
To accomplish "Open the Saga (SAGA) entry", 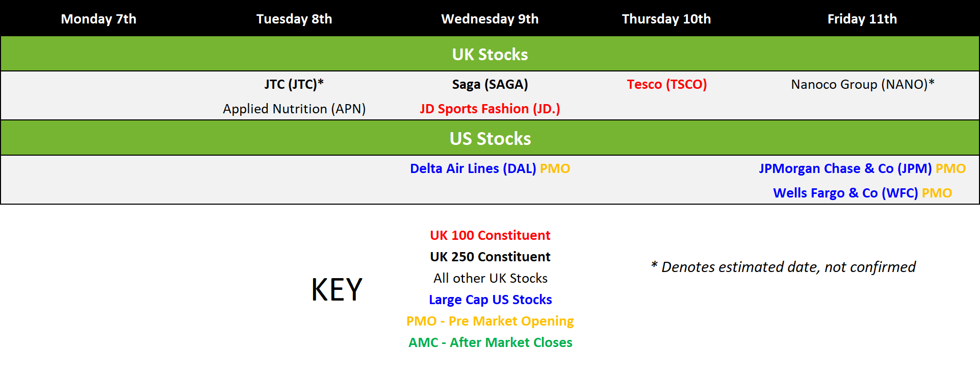I will coord(489,84).
